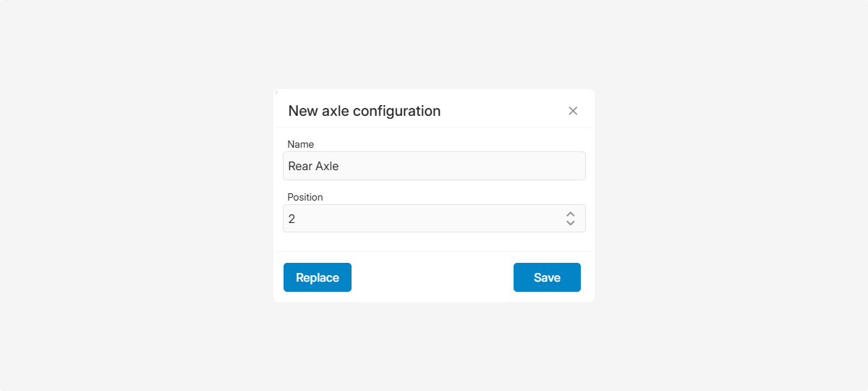Screen dimensions: 868x391
Task: Click the "Rear Axle" text in Name box
Action: point(314,166)
